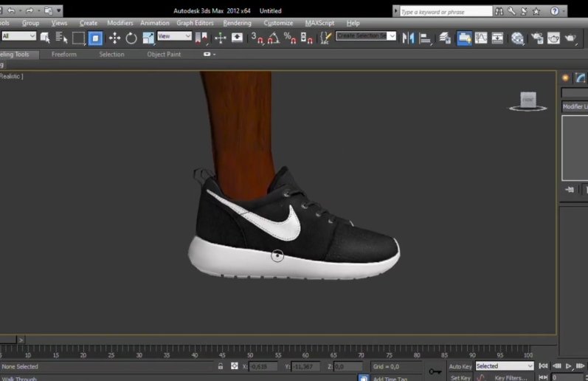This screenshot has height=381, width=588.
Task: Open the Curve Editor
Action: click(481, 38)
